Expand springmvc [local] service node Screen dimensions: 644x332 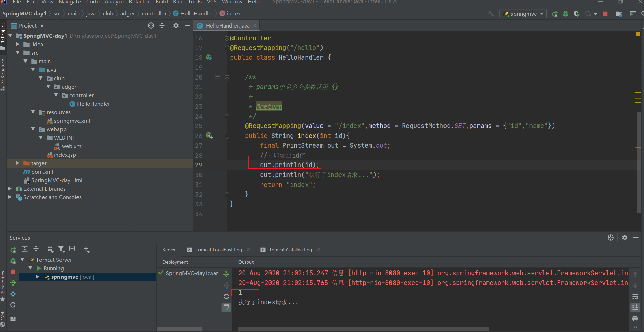coord(37,277)
